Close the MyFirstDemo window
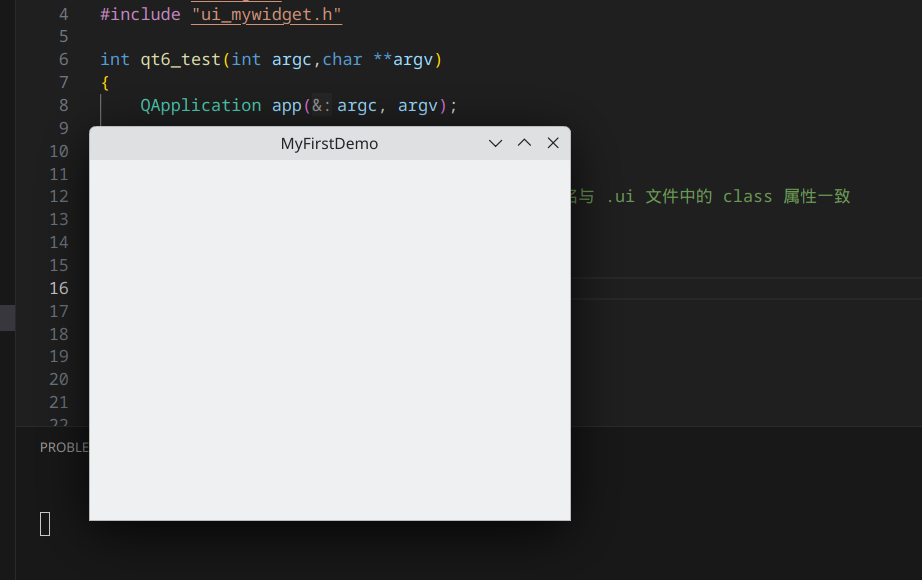This screenshot has width=922, height=580. [553, 143]
